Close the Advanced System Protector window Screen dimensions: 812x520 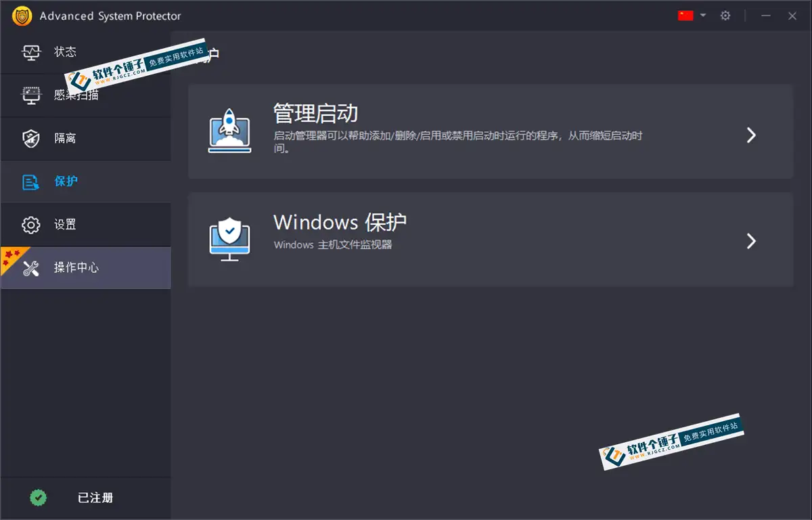pos(792,16)
